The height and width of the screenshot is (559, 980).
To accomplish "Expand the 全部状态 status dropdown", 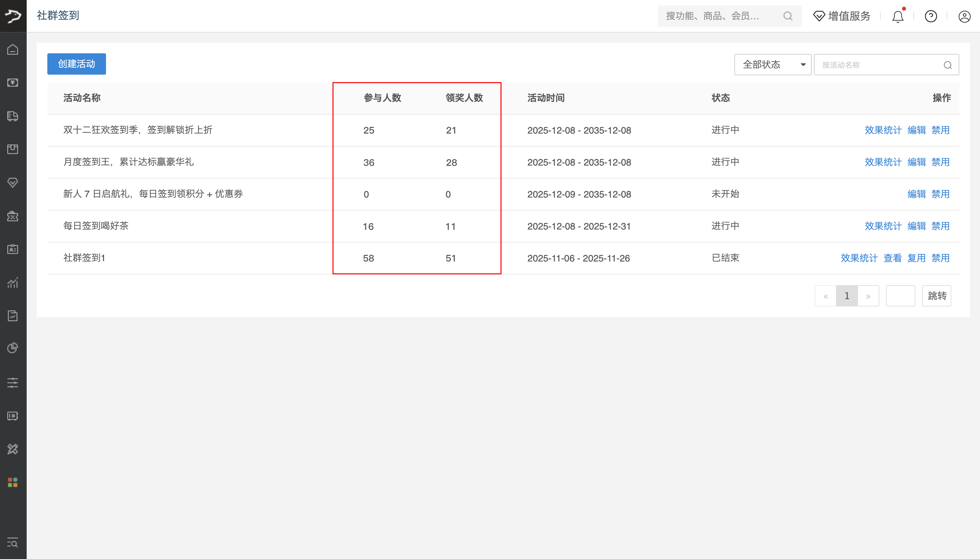I will pos(772,65).
